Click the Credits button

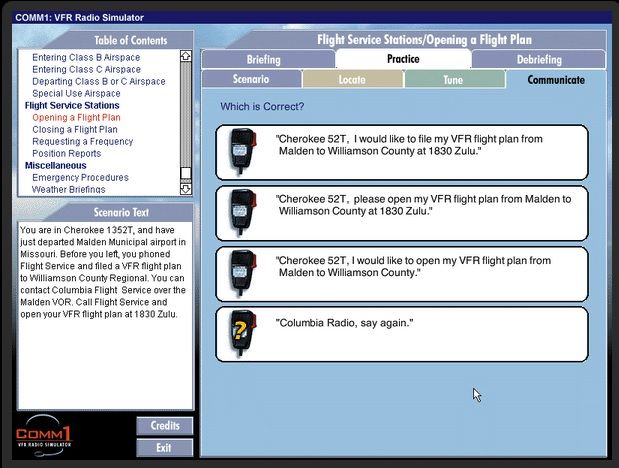click(165, 426)
